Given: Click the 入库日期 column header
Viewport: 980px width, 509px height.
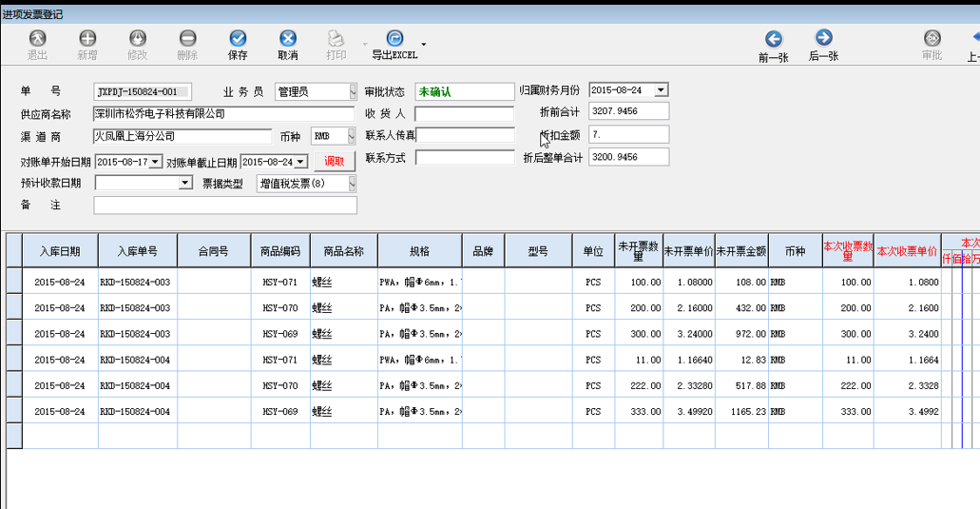Looking at the screenshot, I should pos(60,251).
